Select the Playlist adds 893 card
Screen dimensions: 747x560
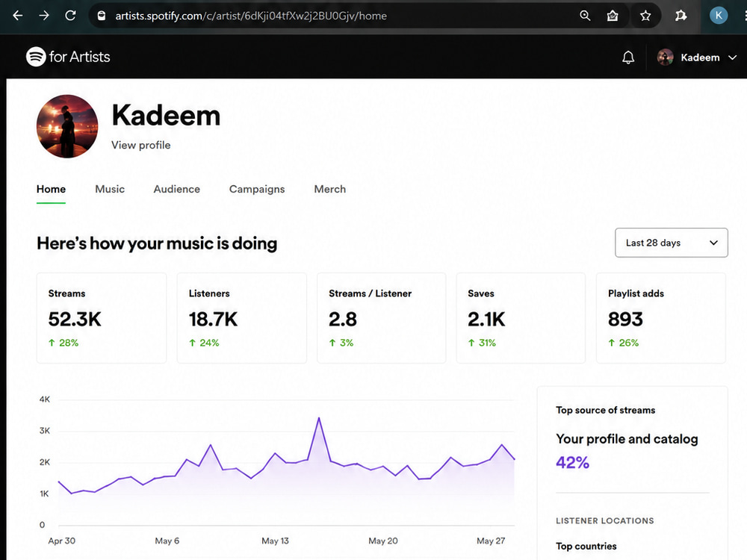(x=661, y=317)
